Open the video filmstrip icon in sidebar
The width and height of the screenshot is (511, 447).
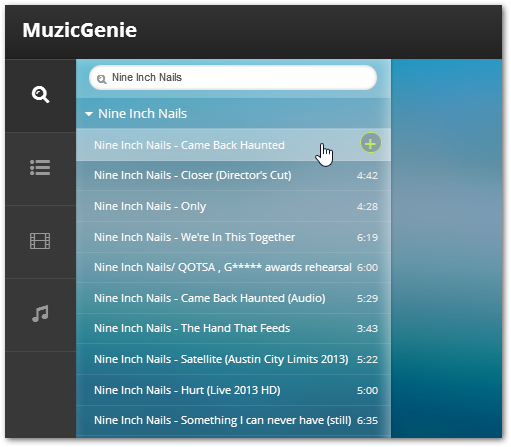[x=40, y=241]
